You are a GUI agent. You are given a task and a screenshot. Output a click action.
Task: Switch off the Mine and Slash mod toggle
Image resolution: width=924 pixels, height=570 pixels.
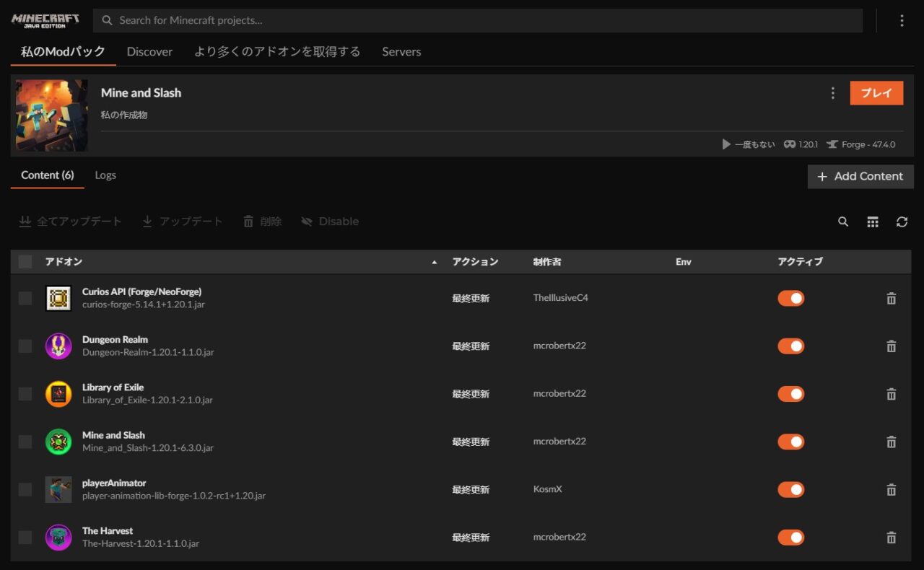(x=791, y=442)
